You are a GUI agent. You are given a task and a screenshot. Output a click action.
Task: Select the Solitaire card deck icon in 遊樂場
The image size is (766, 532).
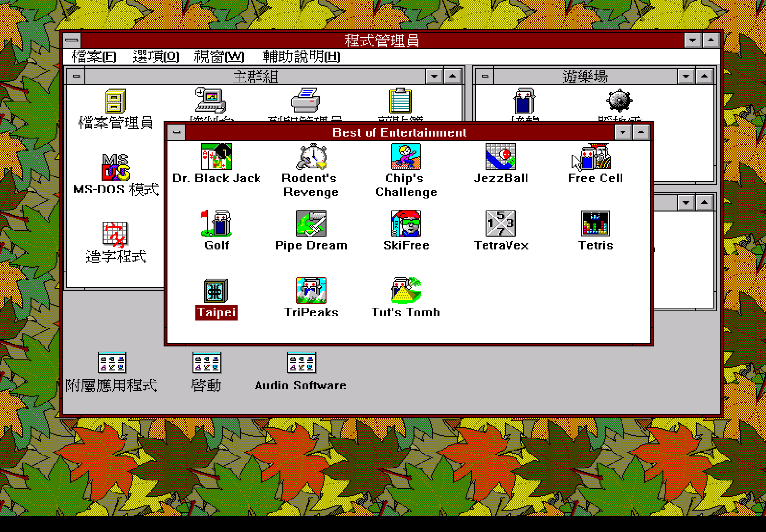coord(524,101)
